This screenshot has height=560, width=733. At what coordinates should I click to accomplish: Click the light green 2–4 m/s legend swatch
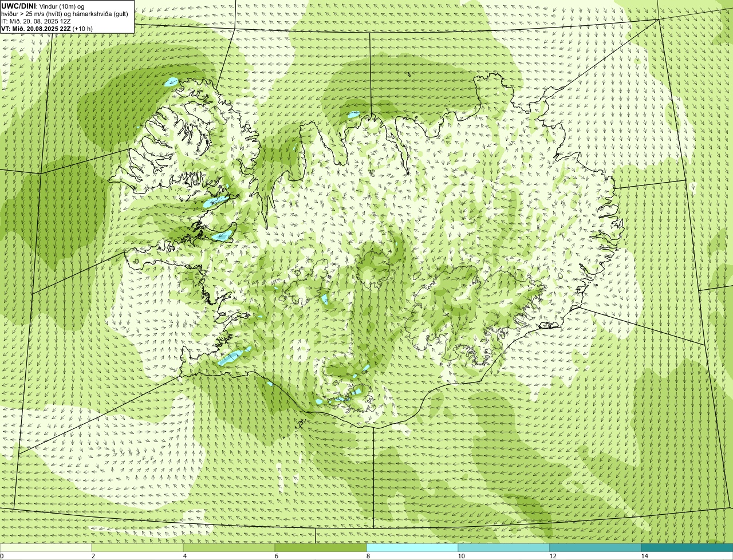(x=137, y=547)
